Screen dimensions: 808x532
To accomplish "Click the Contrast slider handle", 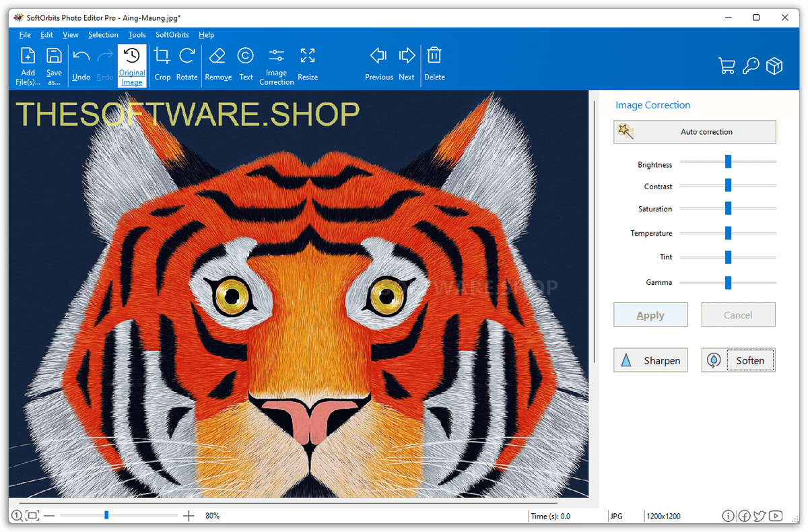I will tap(728, 185).
